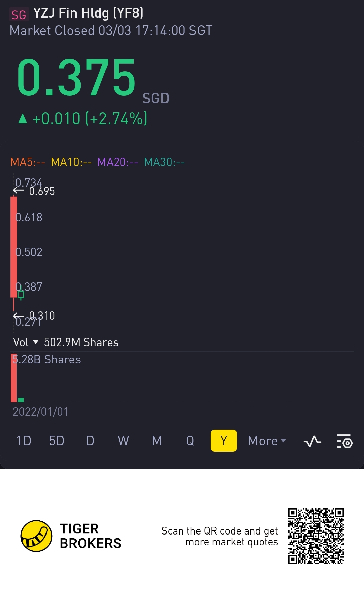Tap the arrow beside 0.310 low marker
Image resolution: width=364 pixels, height=603 pixels.
(x=19, y=316)
